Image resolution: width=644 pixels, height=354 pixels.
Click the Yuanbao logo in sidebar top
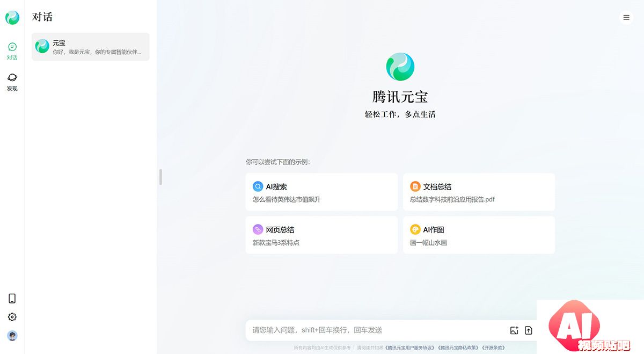click(12, 18)
